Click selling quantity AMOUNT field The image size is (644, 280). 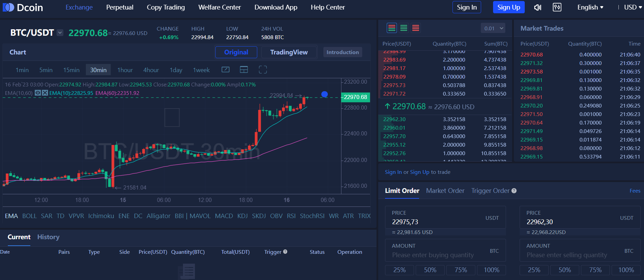tap(580, 250)
